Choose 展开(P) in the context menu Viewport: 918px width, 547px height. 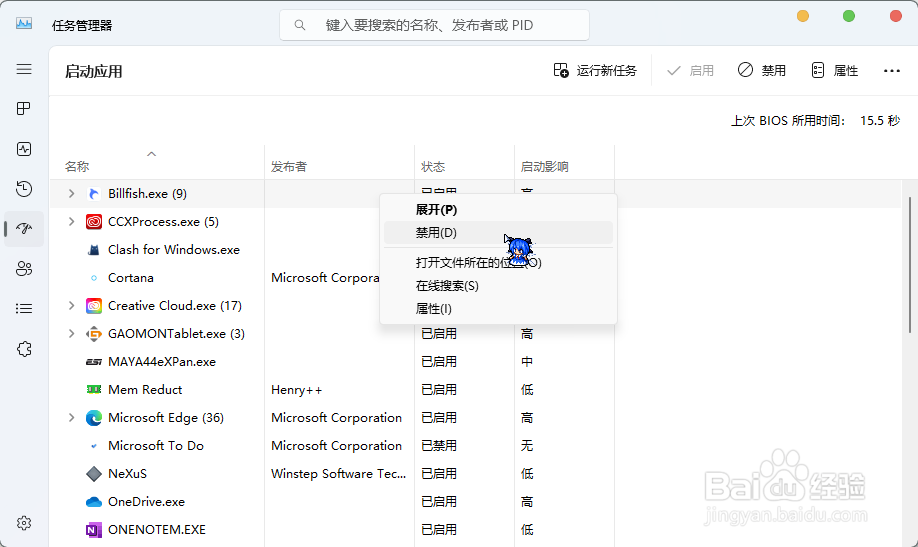pyautogui.click(x=498, y=210)
